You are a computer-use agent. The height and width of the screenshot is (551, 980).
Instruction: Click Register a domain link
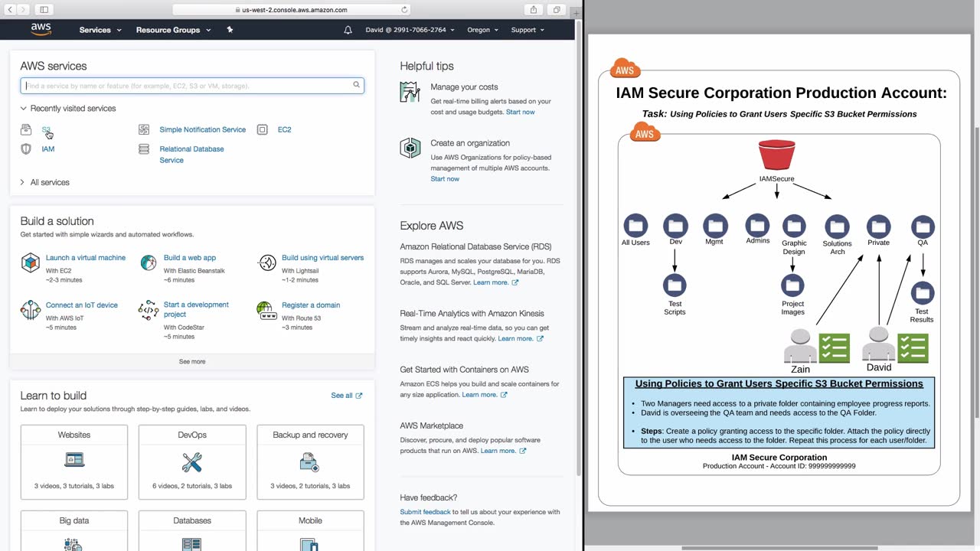tap(311, 305)
